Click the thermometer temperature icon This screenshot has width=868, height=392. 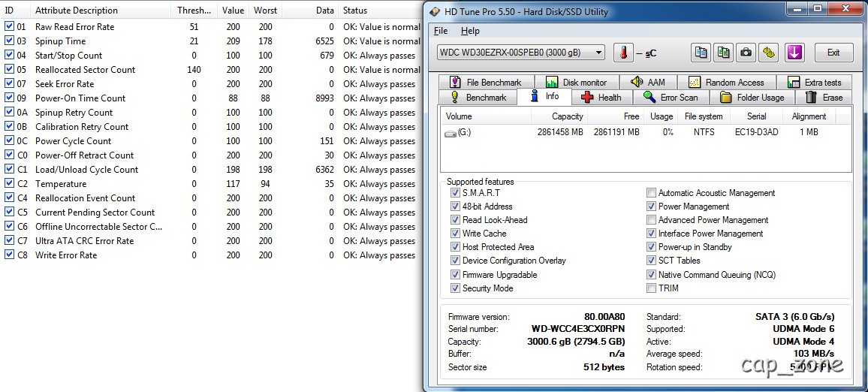[x=625, y=53]
